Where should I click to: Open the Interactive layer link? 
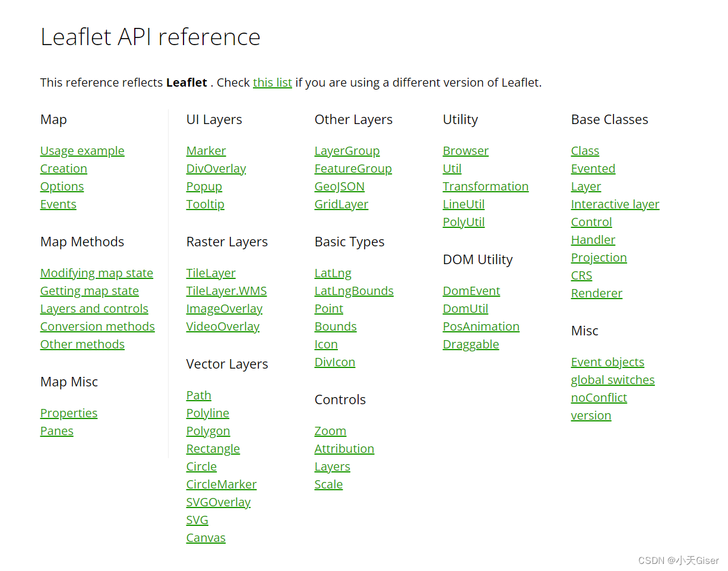(x=615, y=204)
